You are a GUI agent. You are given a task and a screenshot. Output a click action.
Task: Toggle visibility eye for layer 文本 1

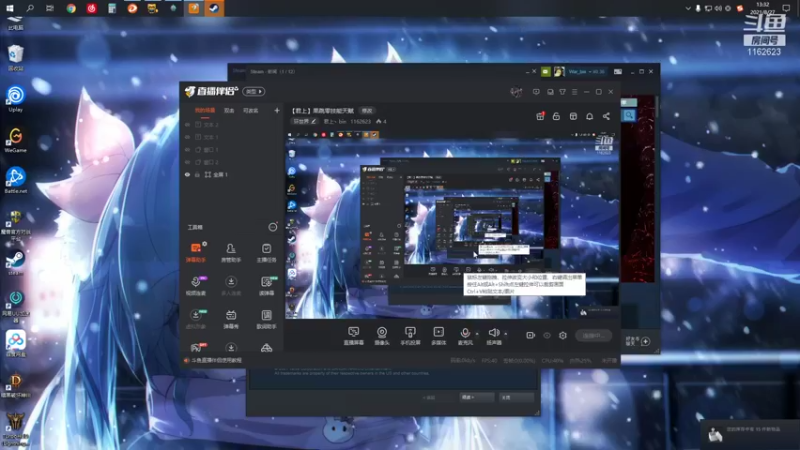pos(187,137)
